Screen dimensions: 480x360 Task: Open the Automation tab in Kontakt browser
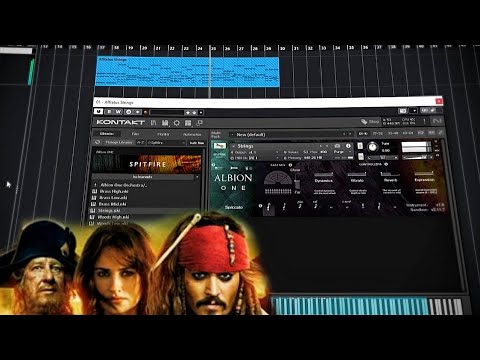click(x=192, y=134)
